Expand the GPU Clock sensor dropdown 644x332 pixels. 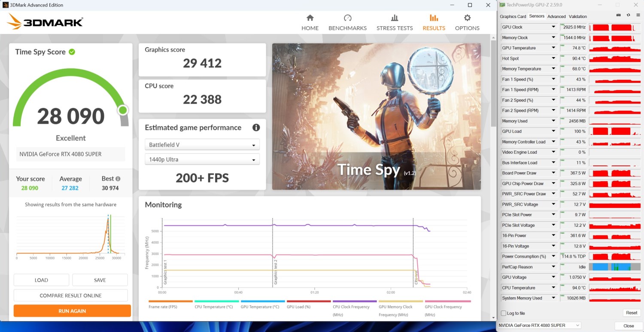click(553, 27)
